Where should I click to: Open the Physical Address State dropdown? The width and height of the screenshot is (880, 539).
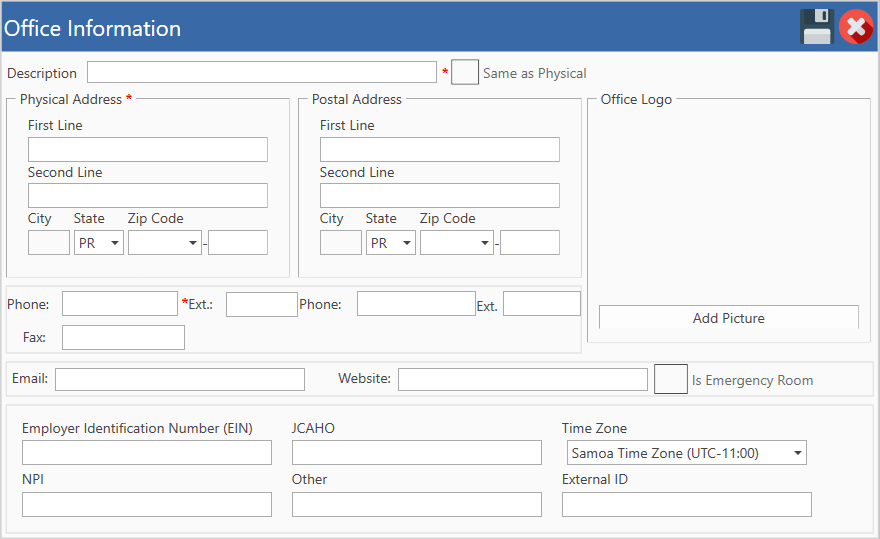99,243
